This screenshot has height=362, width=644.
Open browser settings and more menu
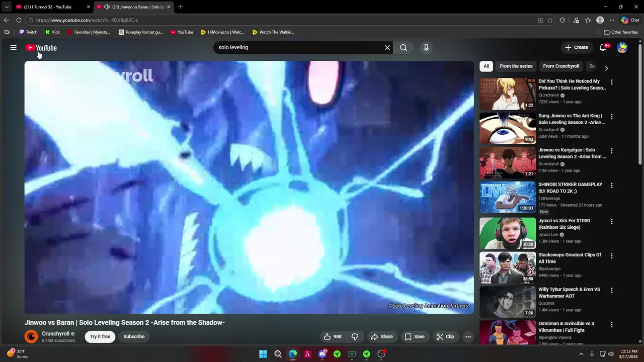(612, 20)
